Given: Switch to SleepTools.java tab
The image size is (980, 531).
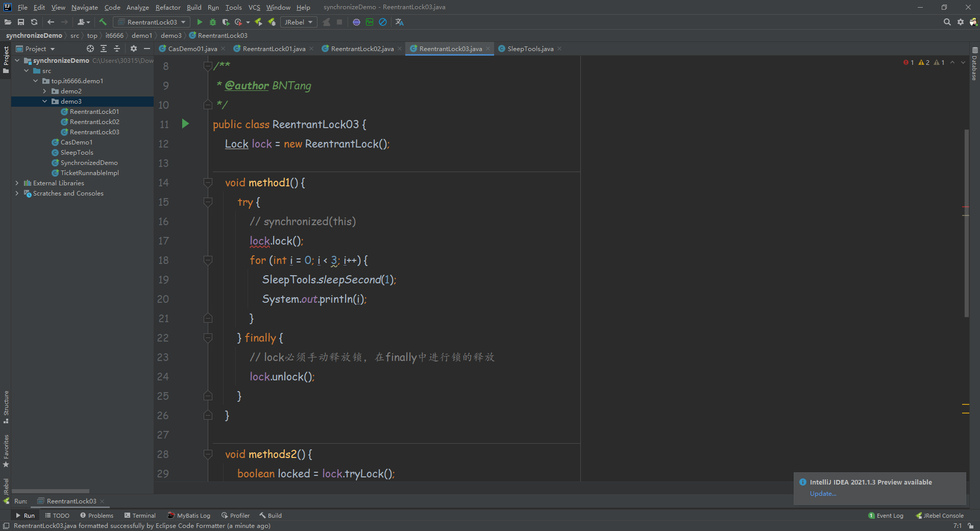Looking at the screenshot, I should [x=530, y=49].
